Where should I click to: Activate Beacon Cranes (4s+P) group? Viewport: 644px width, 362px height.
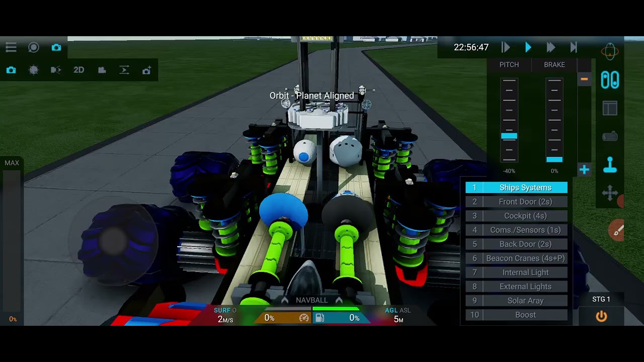(517, 258)
